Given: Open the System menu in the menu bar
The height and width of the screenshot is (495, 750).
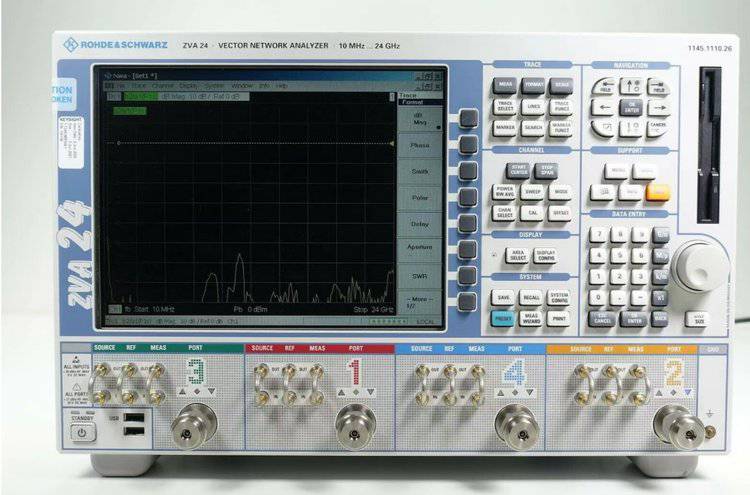Looking at the screenshot, I should pos(214,86).
